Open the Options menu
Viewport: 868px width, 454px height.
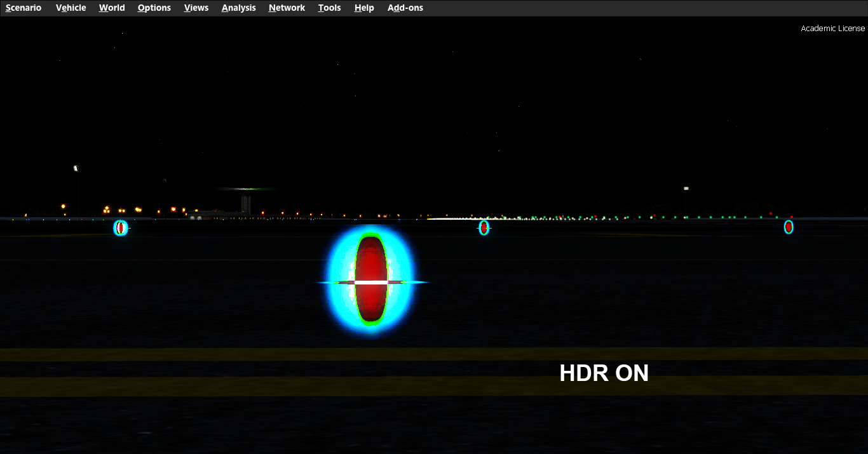(154, 8)
